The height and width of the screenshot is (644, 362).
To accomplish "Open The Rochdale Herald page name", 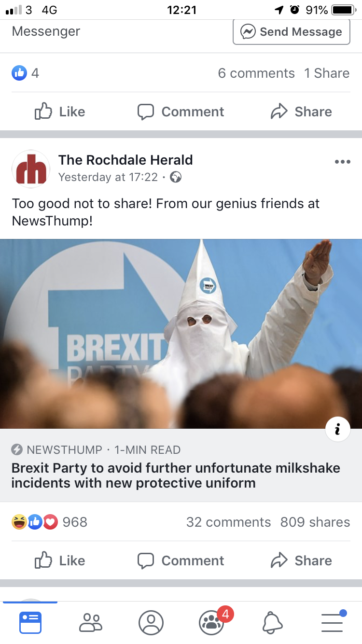I will point(125,160).
